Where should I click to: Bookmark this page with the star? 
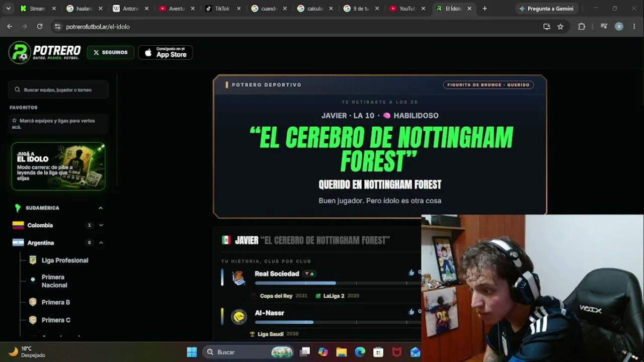(560, 27)
